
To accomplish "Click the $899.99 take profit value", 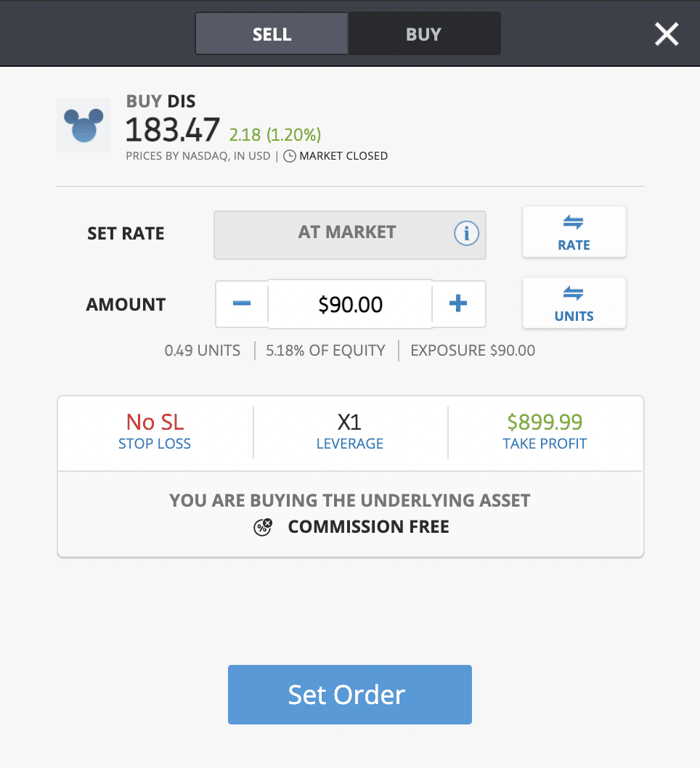I will point(545,422).
